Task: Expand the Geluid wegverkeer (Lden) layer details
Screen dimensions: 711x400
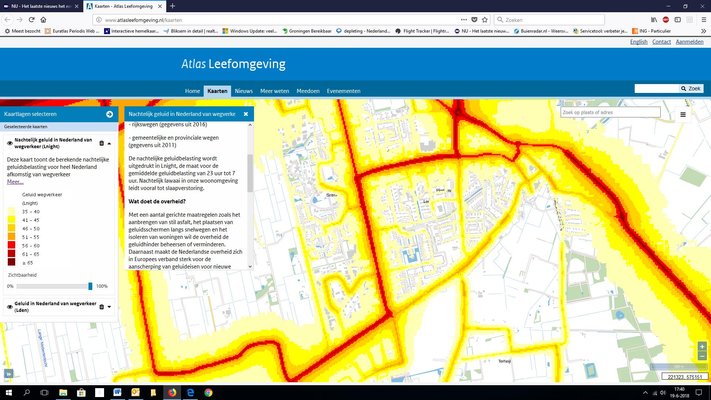Action: [x=109, y=307]
